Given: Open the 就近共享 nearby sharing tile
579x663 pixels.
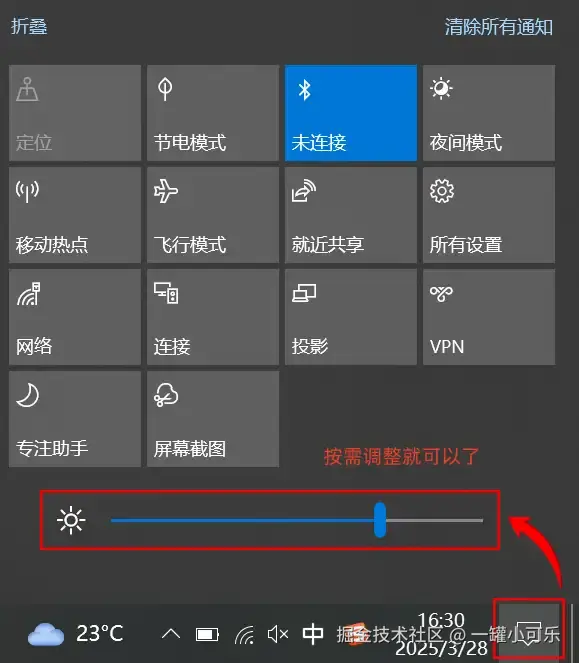Looking at the screenshot, I should [351, 215].
